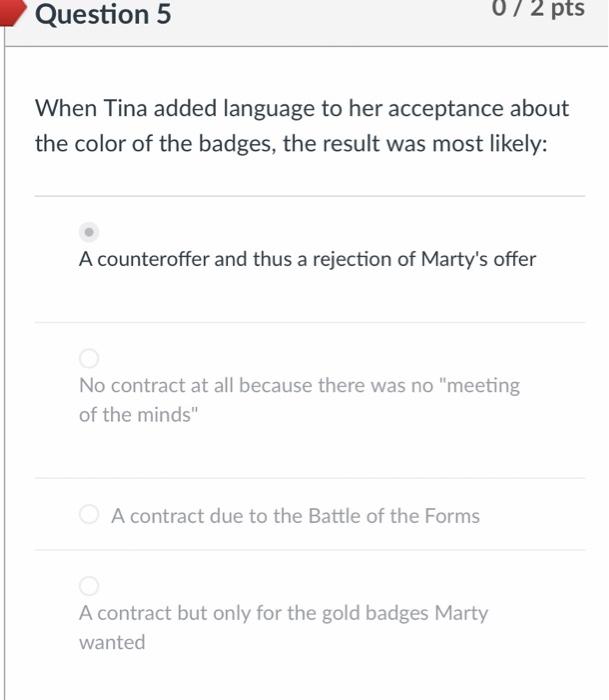Choose the radio button for 'No contract at all'
This screenshot has width=609, height=700.
click(89, 358)
